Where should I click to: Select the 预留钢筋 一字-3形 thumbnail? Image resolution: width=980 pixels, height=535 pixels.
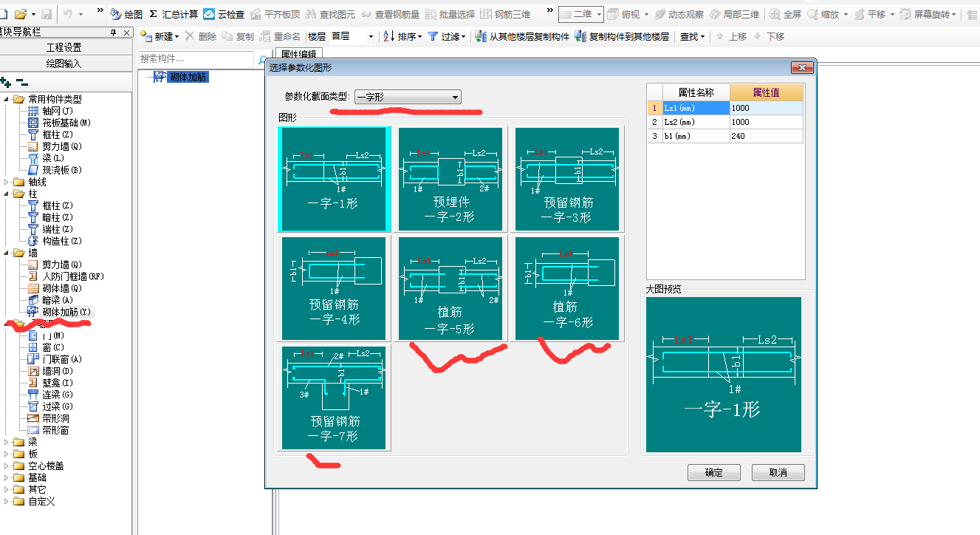click(568, 179)
